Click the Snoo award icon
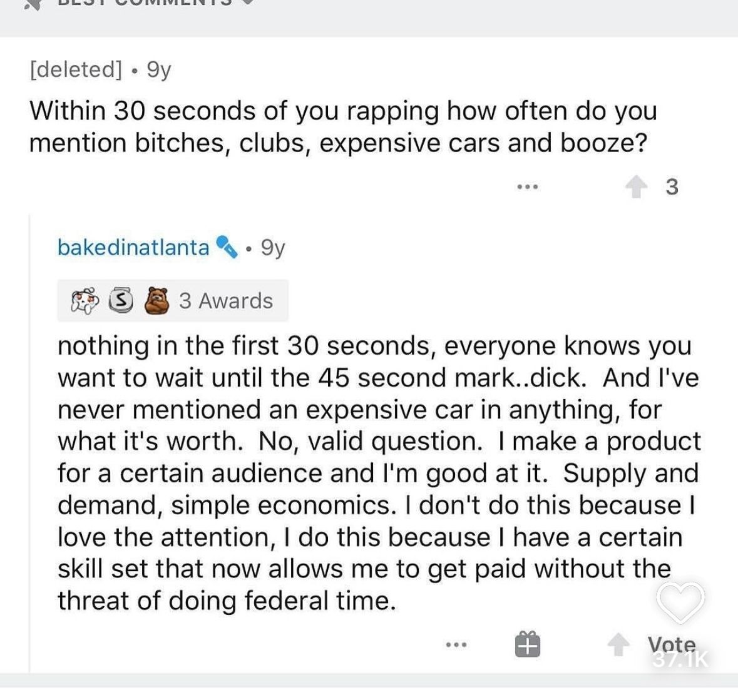 [x=85, y=301]
